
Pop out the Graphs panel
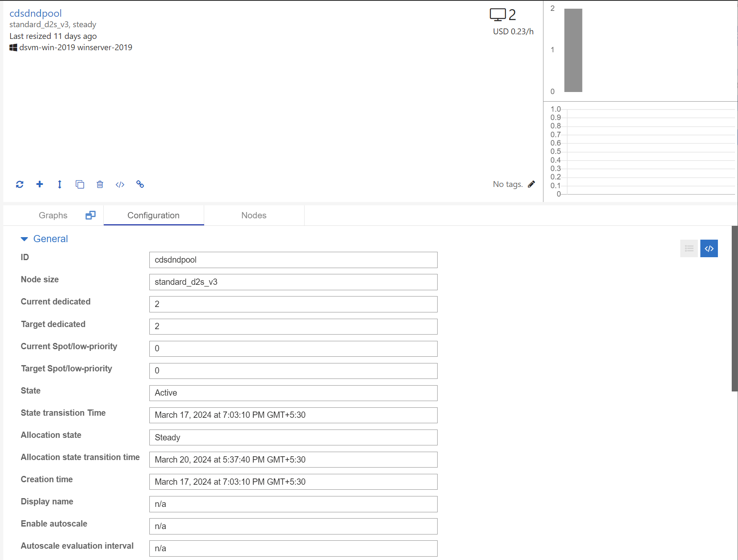pos(90,215)
